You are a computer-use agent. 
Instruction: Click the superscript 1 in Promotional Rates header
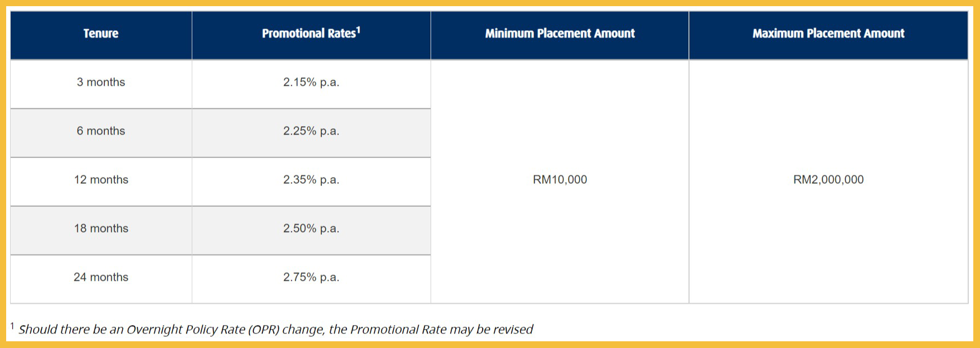tap(358, 30)
